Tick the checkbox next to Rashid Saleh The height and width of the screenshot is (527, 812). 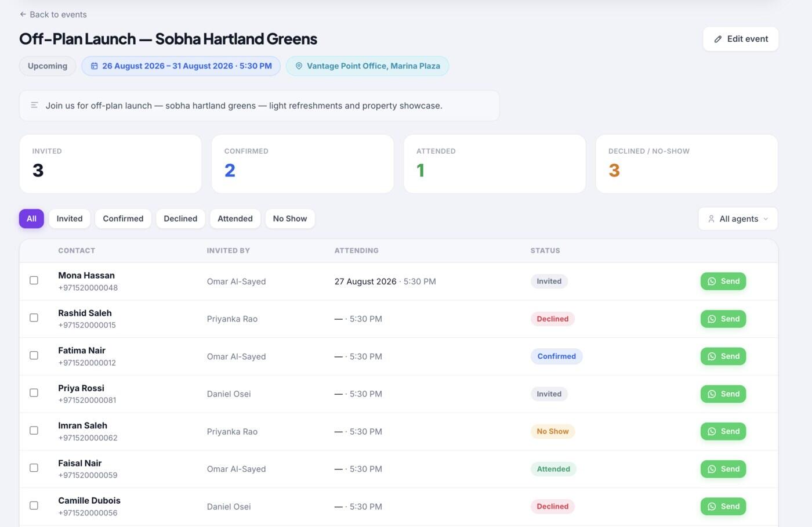coord(34,318)
